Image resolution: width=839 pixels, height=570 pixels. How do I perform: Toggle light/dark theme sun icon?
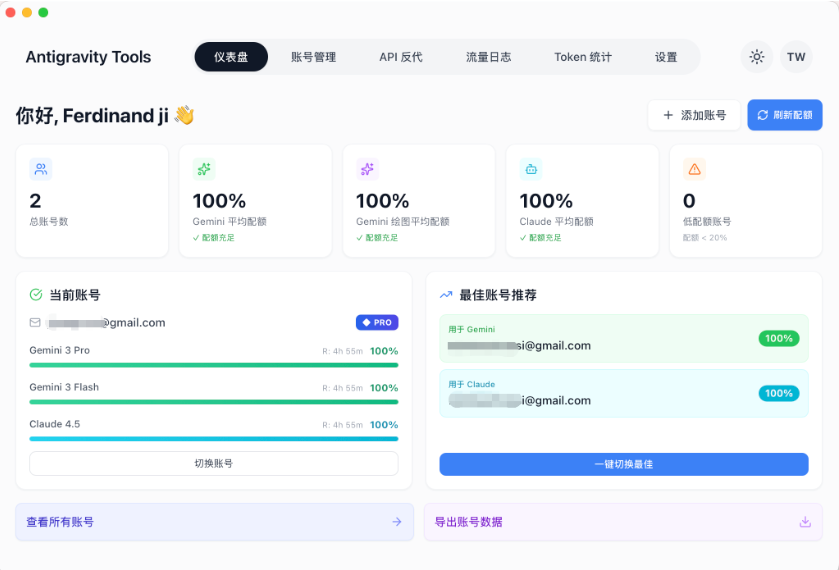[x=757, y=57]
